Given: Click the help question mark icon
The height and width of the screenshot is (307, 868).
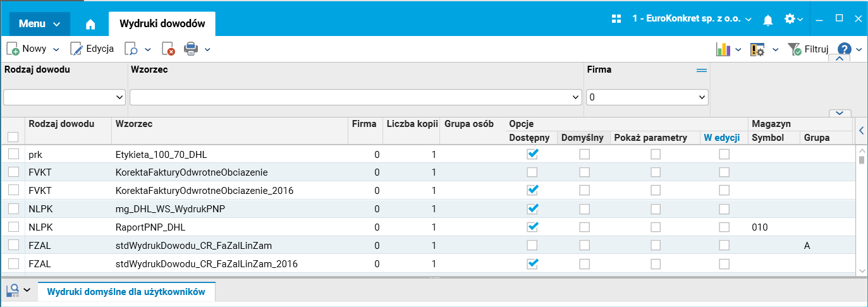Looking at the screenshot, I should pos(845,49).
